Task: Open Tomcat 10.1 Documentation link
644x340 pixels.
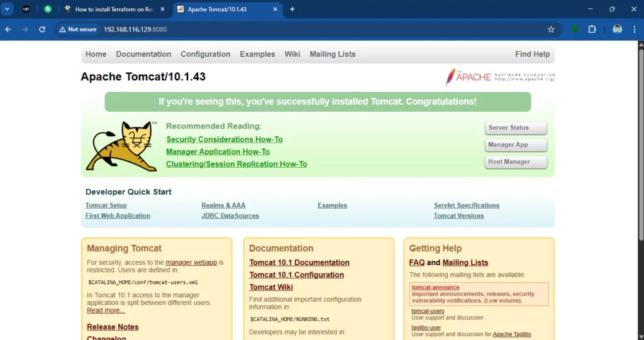Action: 299,263
